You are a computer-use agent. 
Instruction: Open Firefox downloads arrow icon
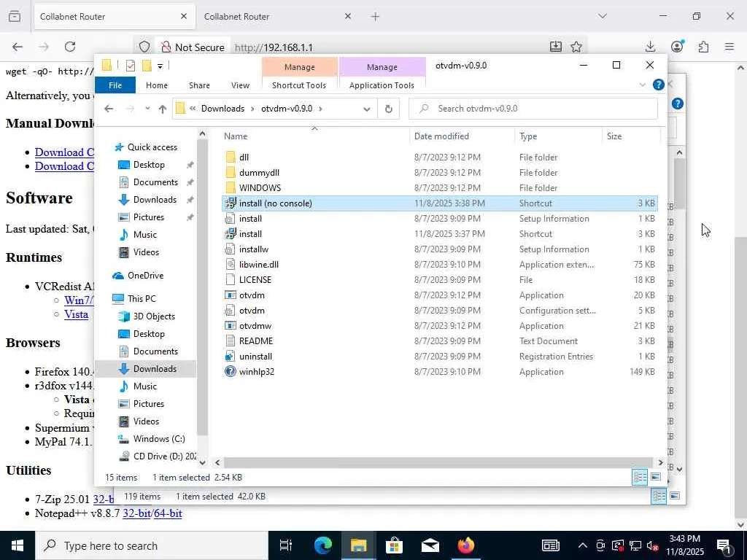click(650, 47)
